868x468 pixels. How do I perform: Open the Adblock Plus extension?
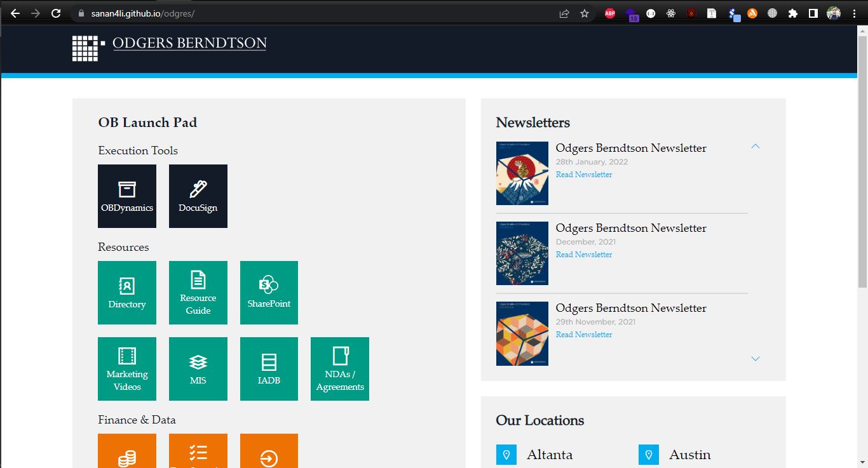610,13
